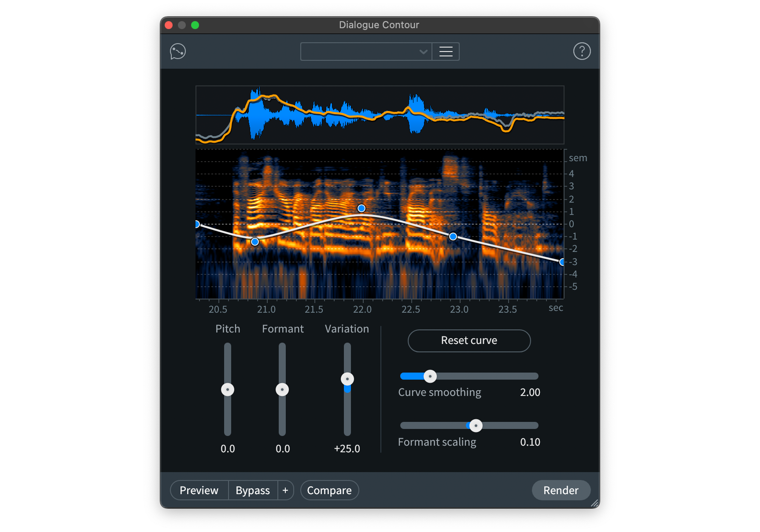Select the curve point near 21.0 sec
The height and width of the screenshot is (532, 760).
(255, 242)
